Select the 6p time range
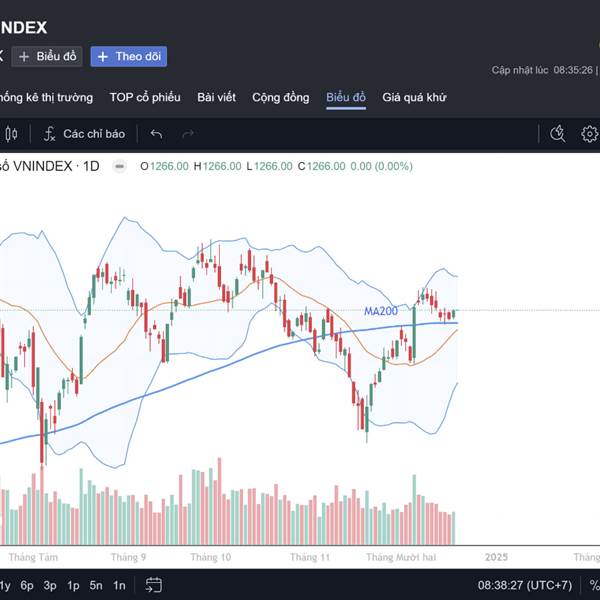Screen dimensions: 600x600 pyautogui.click(x=27, y=585)
